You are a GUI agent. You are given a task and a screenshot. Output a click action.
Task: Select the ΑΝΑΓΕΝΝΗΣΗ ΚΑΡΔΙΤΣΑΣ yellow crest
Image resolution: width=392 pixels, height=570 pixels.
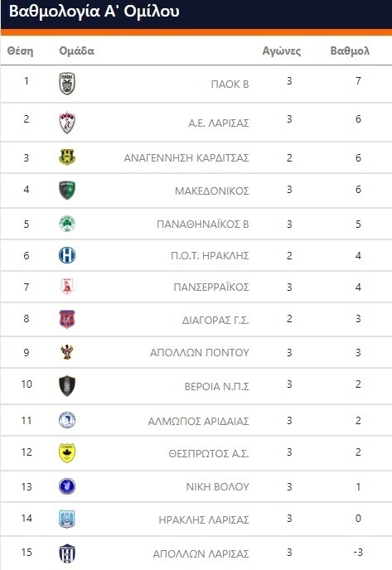67,157
